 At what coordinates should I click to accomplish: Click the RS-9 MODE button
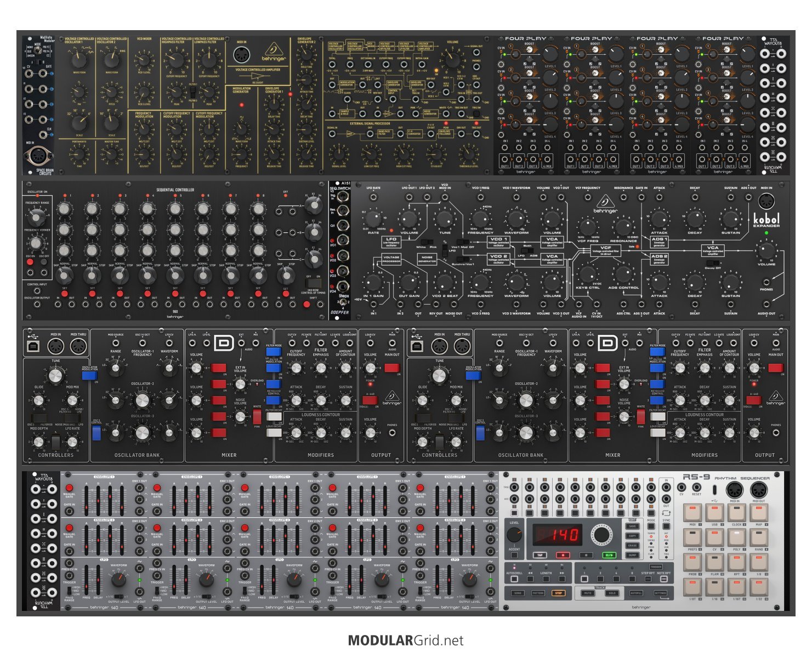651,526
